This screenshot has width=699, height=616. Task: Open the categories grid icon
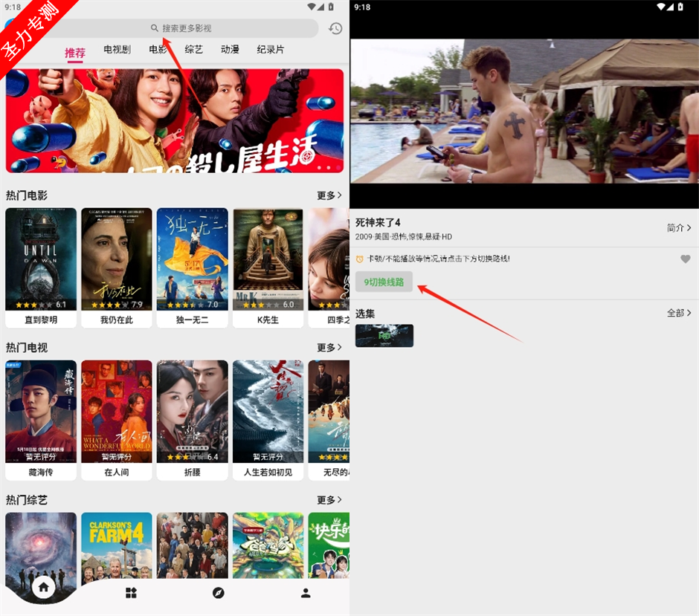click(131, 593)
